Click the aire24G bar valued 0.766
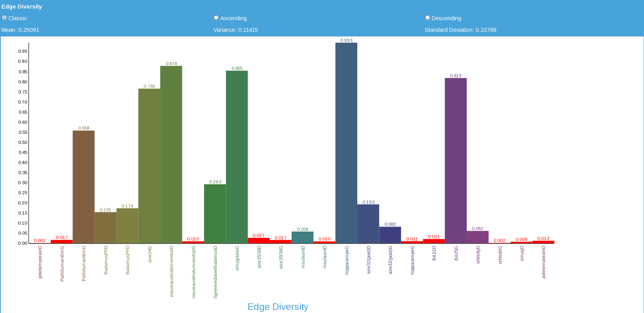644x313 pixels. click(x=149, y=166)
